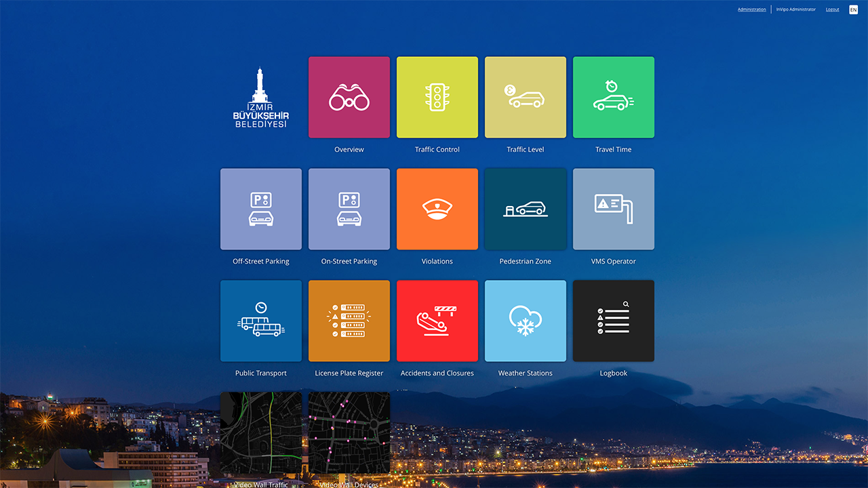The height and width of the screenshot is (488, 868).
Task: Open the Traffic Control module
Action: coord(437,97)
